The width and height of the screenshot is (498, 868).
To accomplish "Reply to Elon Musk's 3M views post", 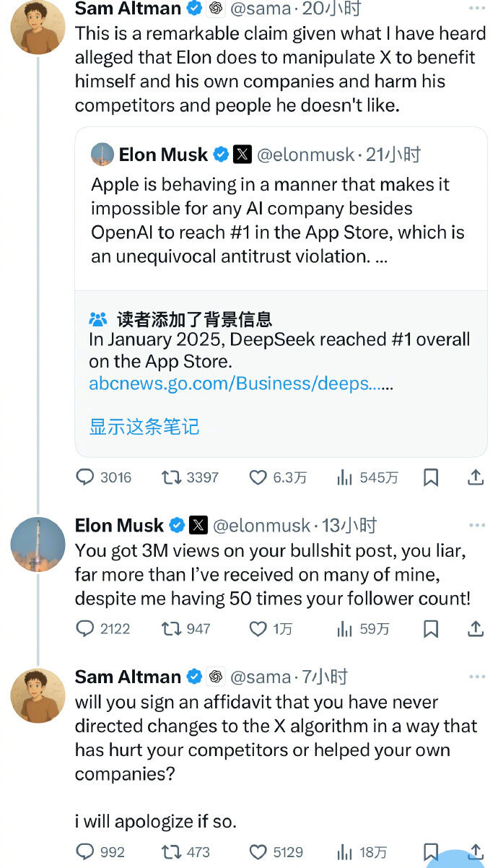I will pos(85,629).
